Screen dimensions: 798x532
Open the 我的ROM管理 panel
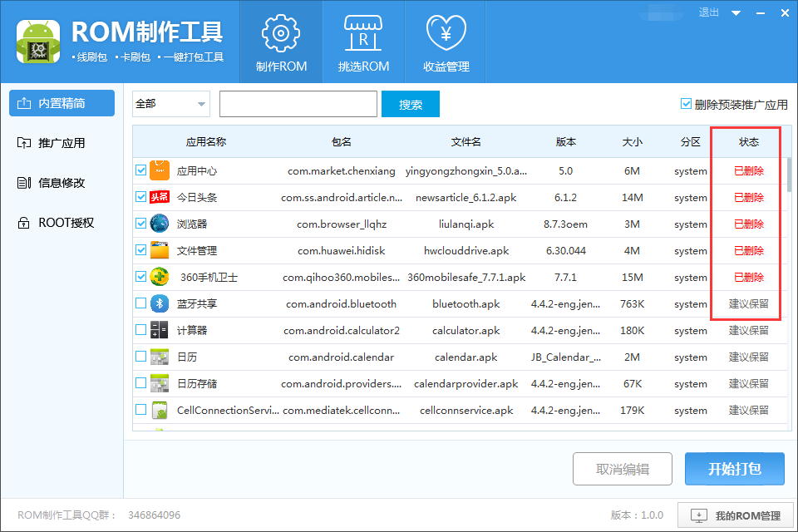(x=735, y=515)
